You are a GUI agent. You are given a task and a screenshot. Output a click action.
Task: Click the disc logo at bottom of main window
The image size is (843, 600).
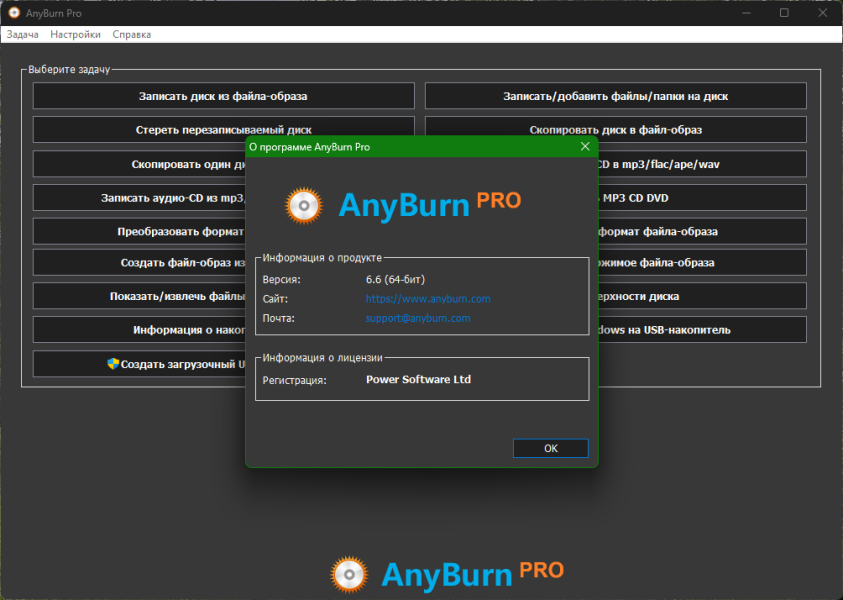(349, 573)
